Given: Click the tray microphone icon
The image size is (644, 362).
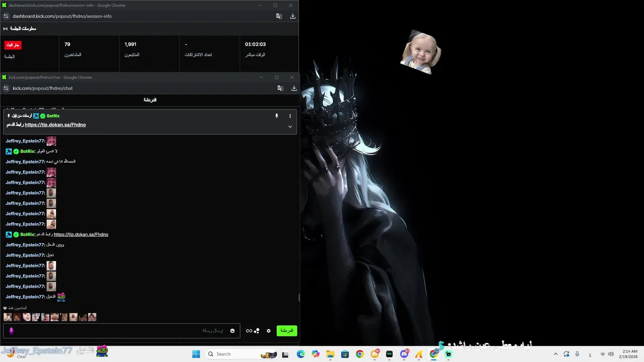Looking at the screenshot, I should click(577, 354).
